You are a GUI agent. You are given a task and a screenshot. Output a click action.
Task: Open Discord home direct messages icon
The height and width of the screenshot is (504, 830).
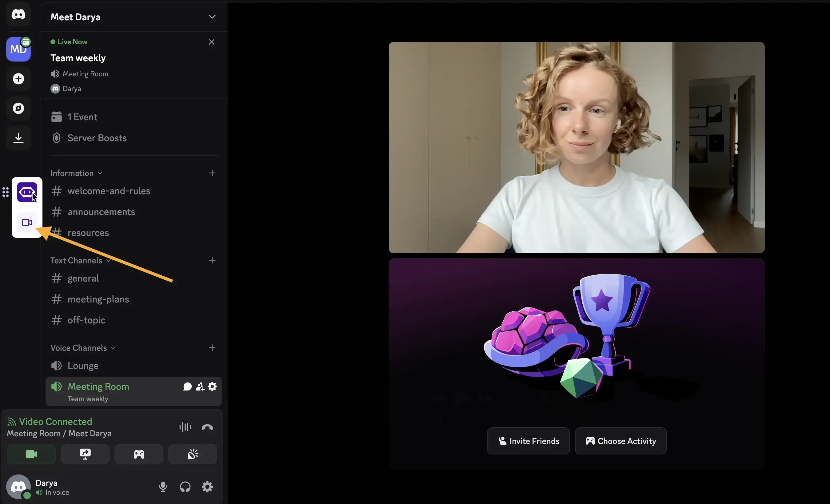point(18,14)
